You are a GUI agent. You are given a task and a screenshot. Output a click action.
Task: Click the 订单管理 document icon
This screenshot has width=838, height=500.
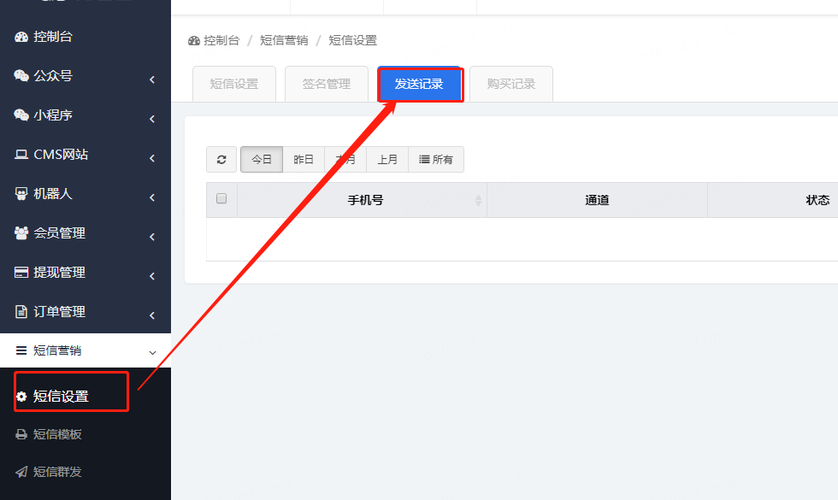click(21, 311)
